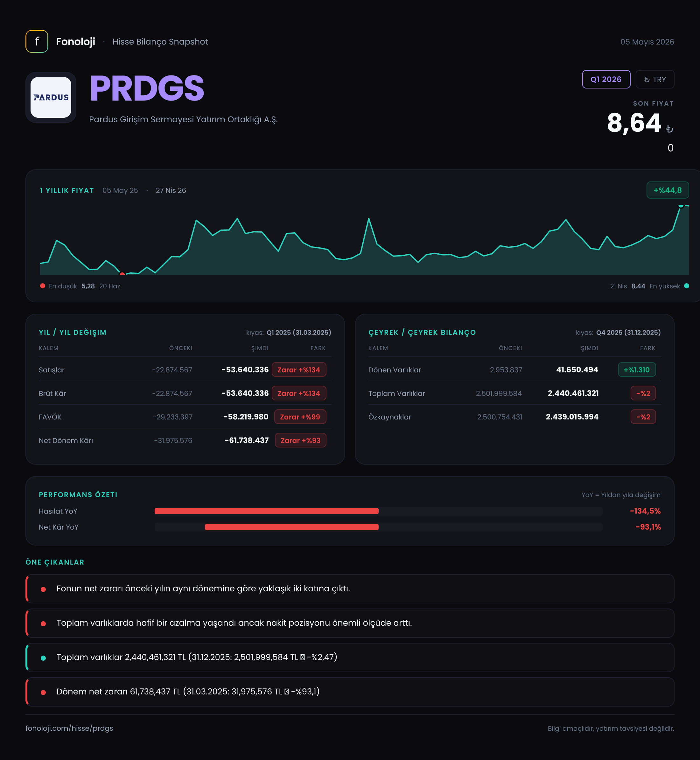Click the Özkaynaklar '-%2' badge
700x760 pixels.
pos(643,417)
